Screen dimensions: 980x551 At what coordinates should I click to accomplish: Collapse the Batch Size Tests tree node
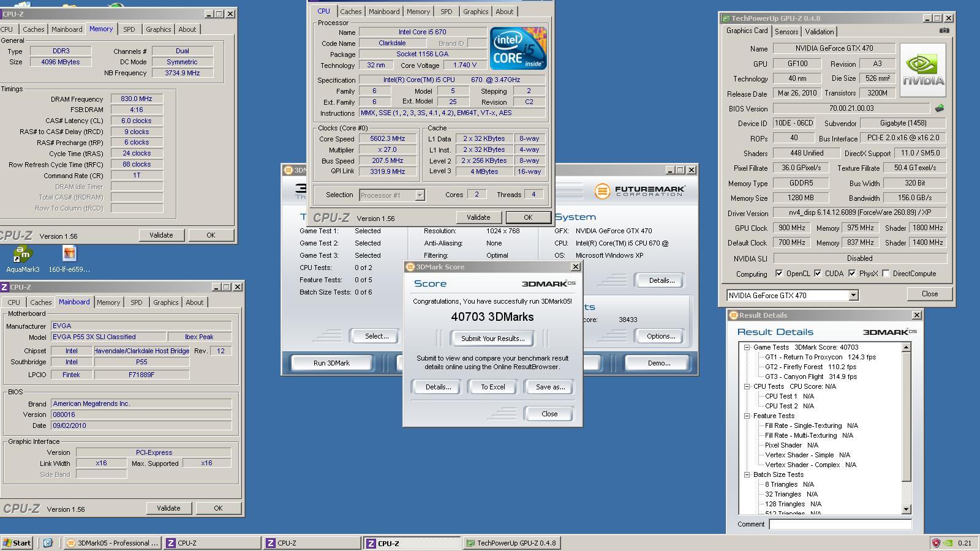coord(747,474)
